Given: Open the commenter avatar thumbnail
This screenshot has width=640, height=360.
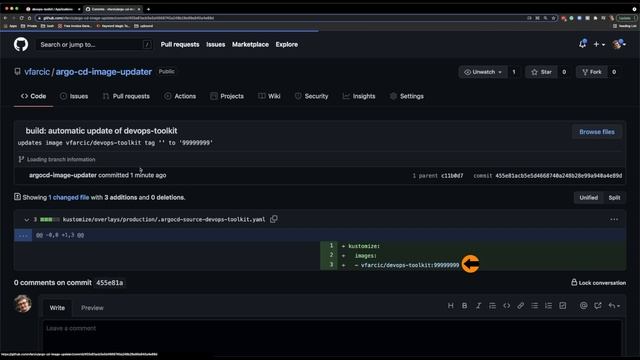Looking at the screenshot, I should tap(23, 304).
